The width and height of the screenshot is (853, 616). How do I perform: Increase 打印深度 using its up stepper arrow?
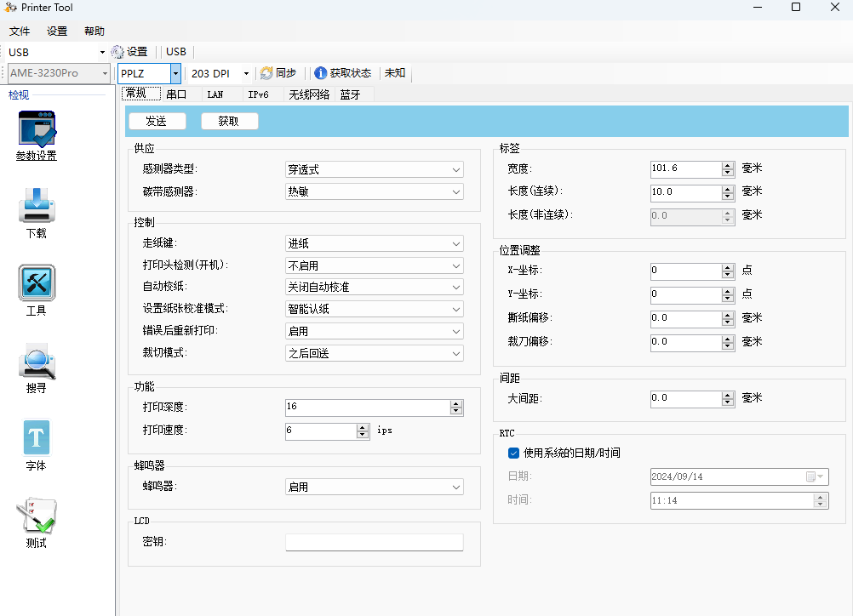coord(456,403)
